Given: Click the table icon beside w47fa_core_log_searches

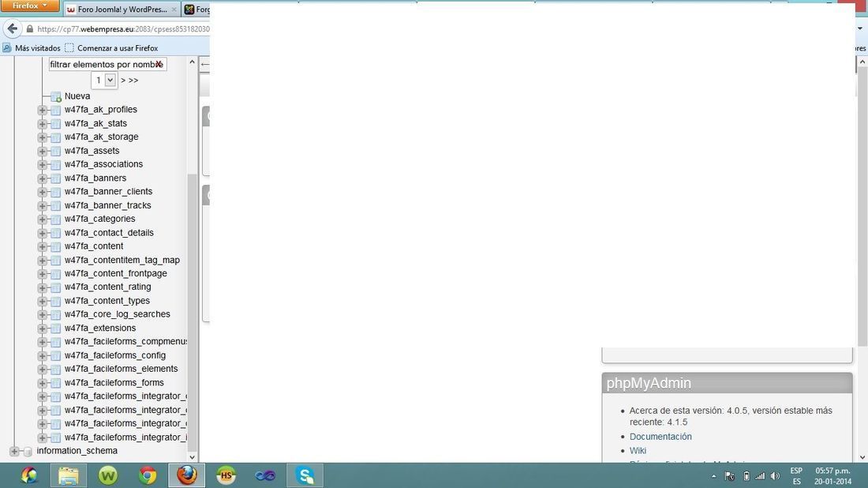Looking at the screenshot, I should tap(55, 315).
